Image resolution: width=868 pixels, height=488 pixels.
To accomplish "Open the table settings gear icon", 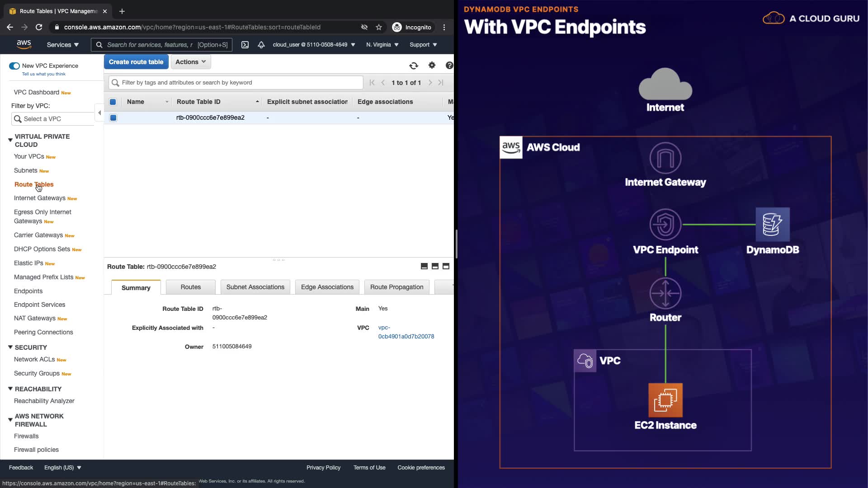I will (432, 66).
